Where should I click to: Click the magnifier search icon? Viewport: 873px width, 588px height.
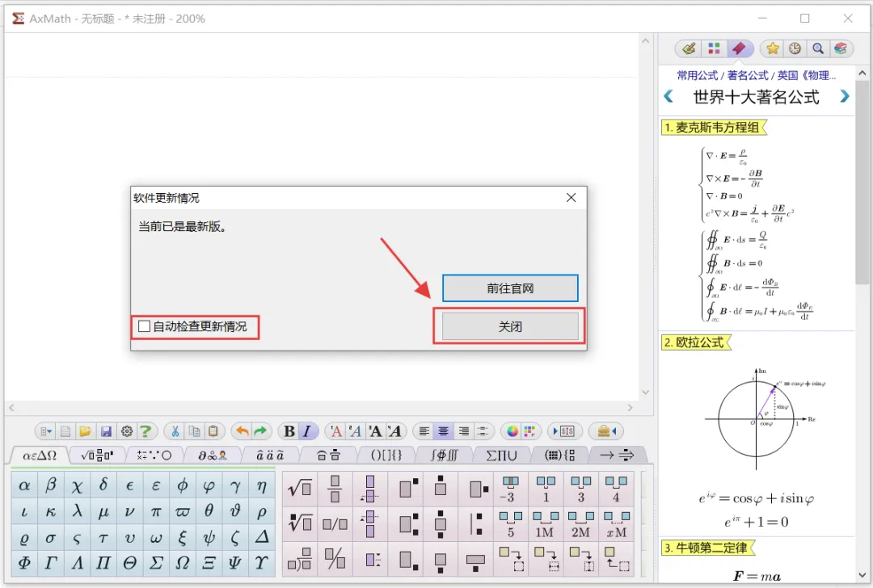(818, 49)
